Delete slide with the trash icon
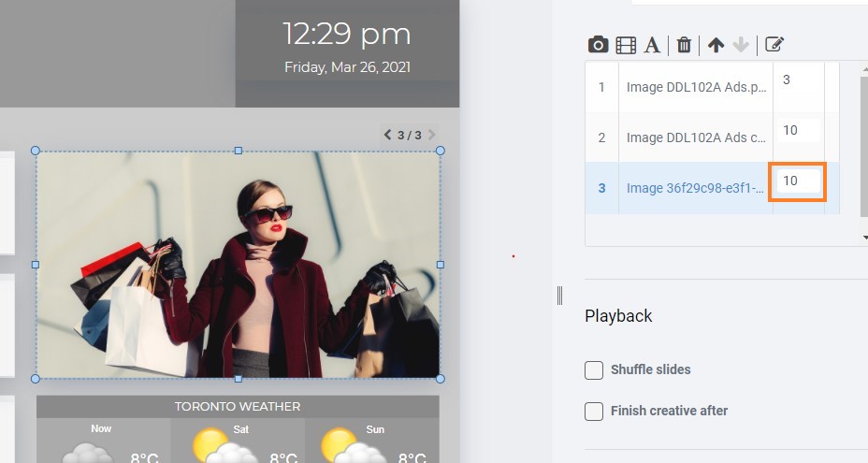868x463 pixels. tap(684, 45)
